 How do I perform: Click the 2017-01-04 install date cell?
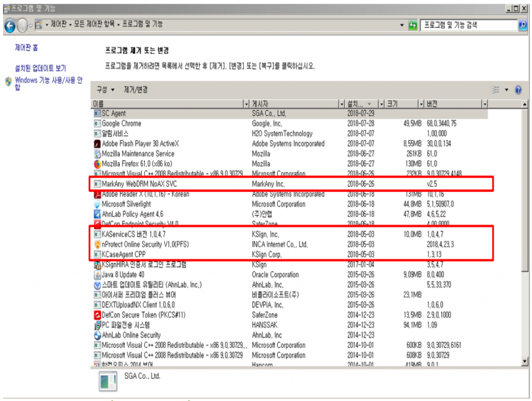click(x=361, y=264)
